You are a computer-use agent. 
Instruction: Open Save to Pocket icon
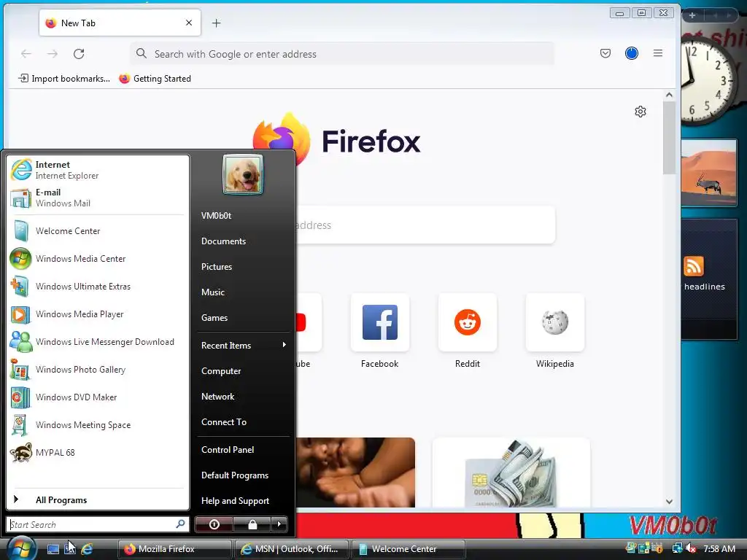coord(605,53)
